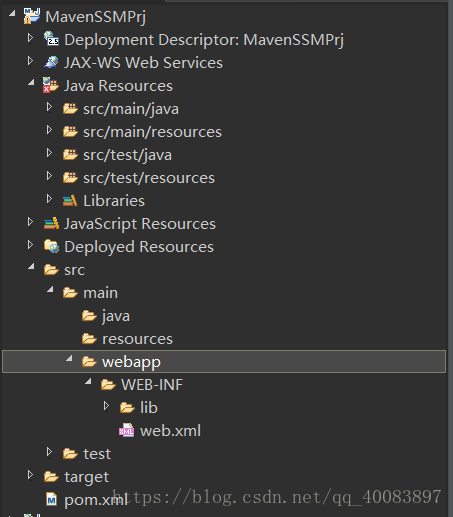Select the 'web.xml' file name
Screen dimensions: 453x517
[x=171, y=431]
